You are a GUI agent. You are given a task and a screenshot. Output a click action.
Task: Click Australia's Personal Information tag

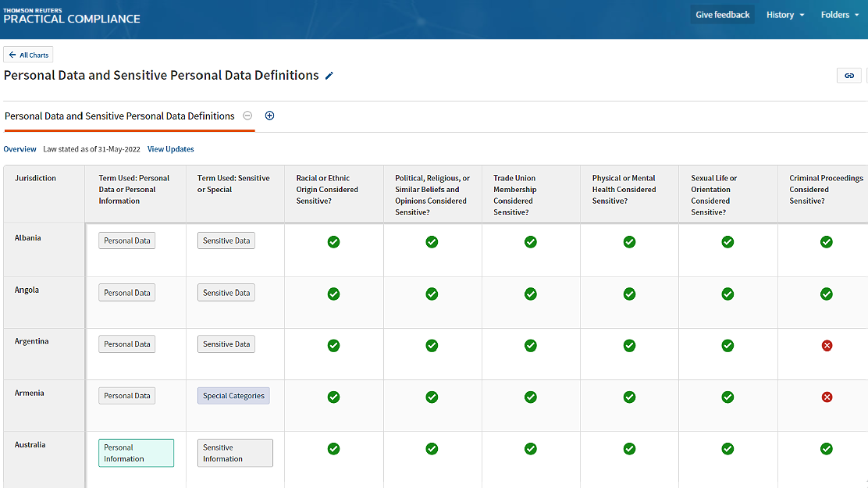[x=136, y=453]
